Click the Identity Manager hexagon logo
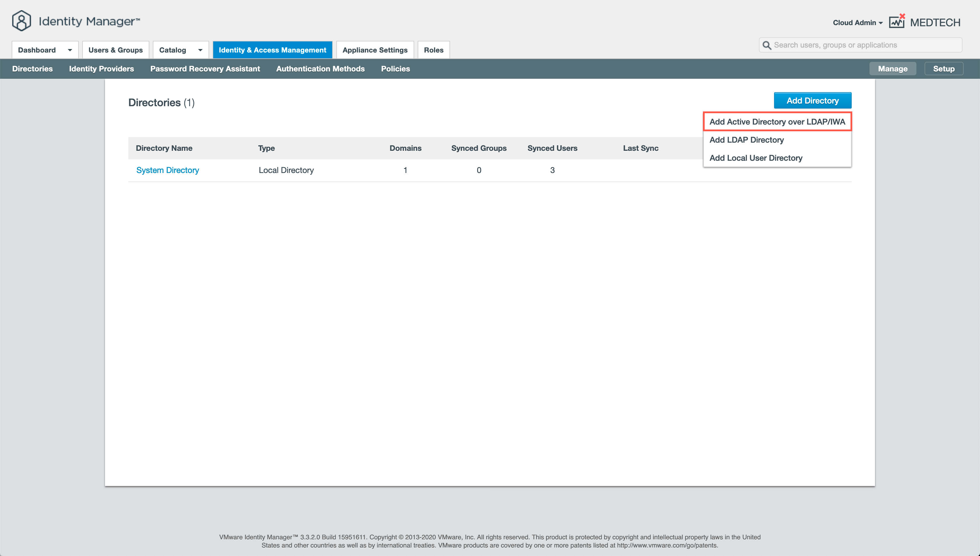980x556 pixels. click(21, 21)
